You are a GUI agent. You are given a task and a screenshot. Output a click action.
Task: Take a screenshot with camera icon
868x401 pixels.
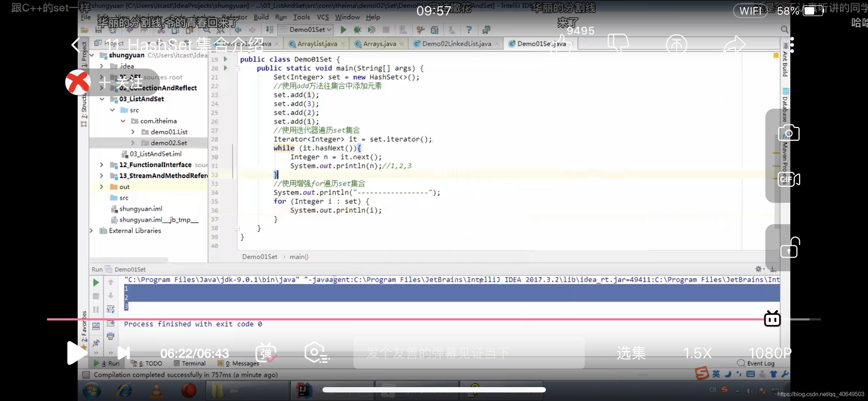[789, 133]
